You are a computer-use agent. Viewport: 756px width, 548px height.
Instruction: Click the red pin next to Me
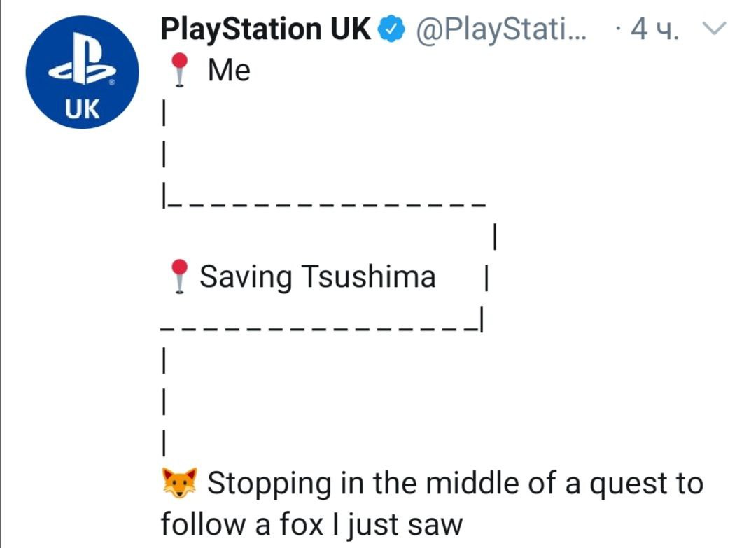click(180, 70)
